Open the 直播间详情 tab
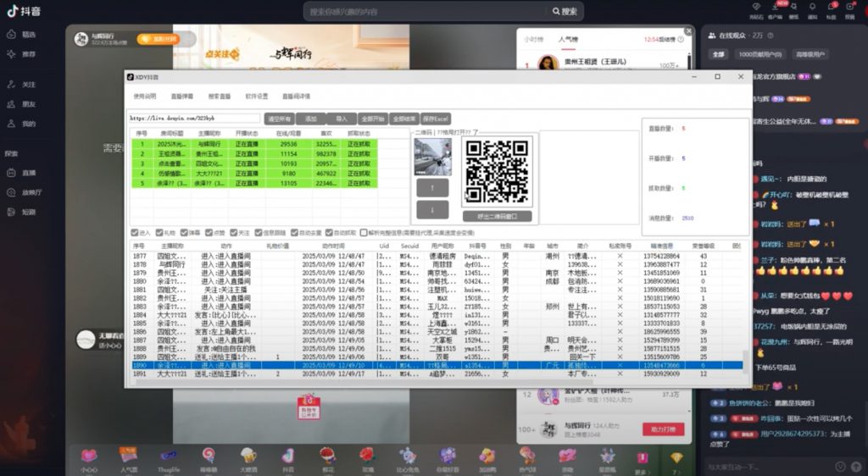868x476 pixels. click(296, 97)
